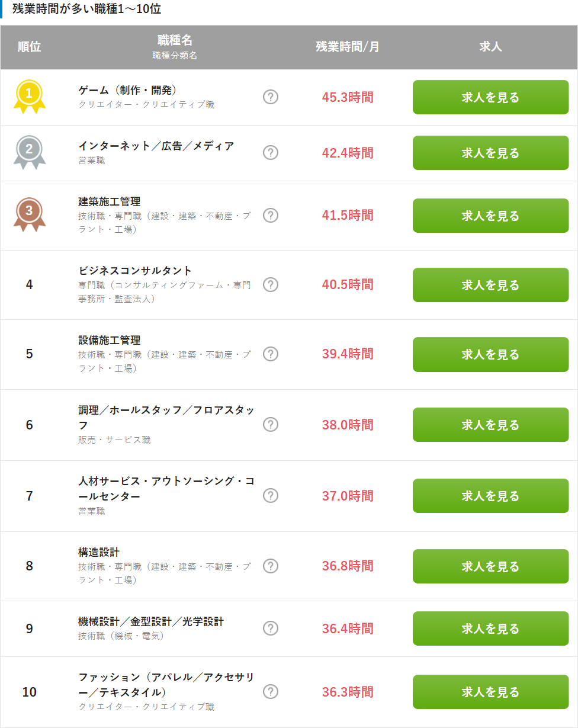
Task: Open help icon for ファッション row
Action: tap(271, 691)
